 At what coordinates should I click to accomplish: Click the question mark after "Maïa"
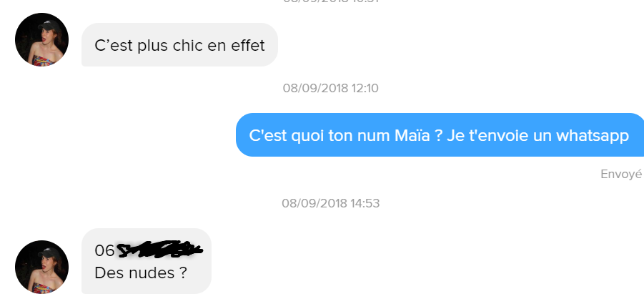[x=436, y=135]
